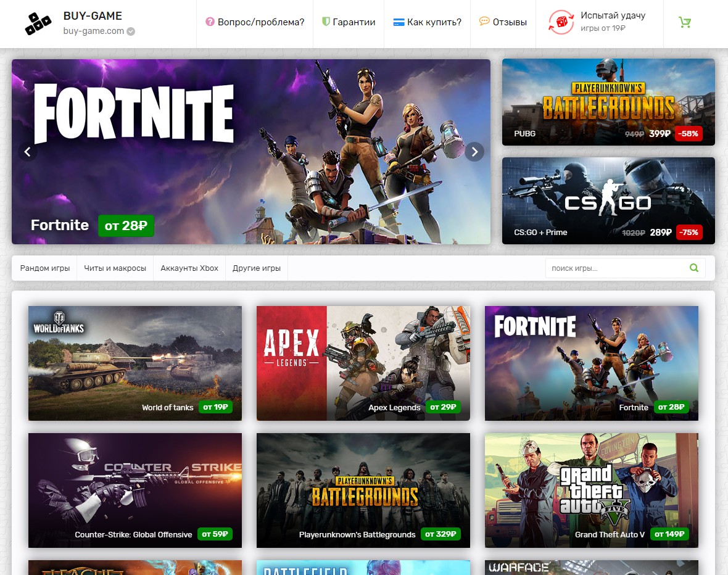
Task: Open the Apex Legends game card
Action: point(363,363)
